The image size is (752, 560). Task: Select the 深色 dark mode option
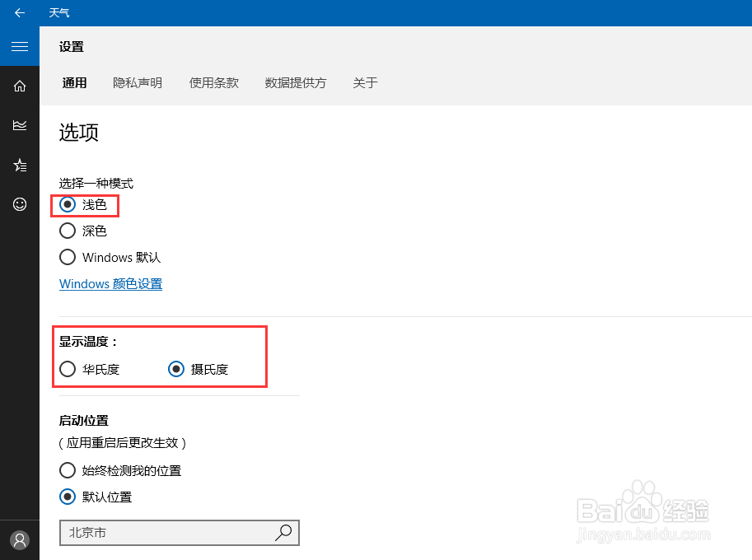pos(68,231)
